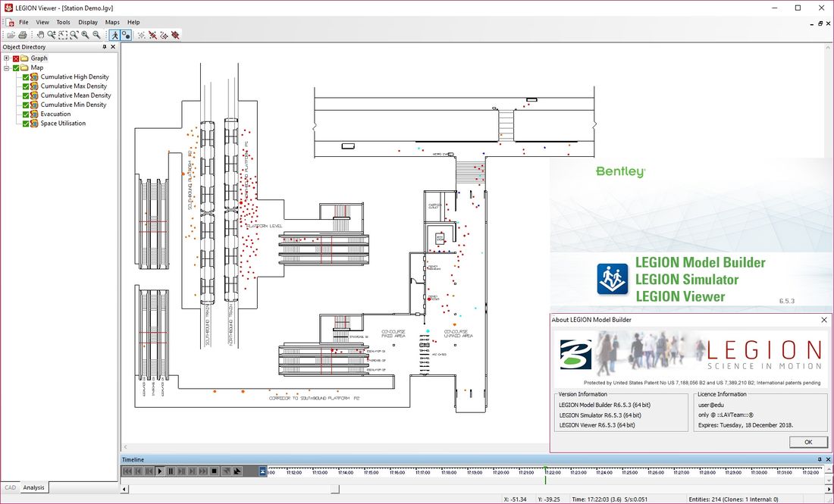The image size is (834, 504).
Task: Select the zoom-to-window marquee tool
Action: coord(63,35)
